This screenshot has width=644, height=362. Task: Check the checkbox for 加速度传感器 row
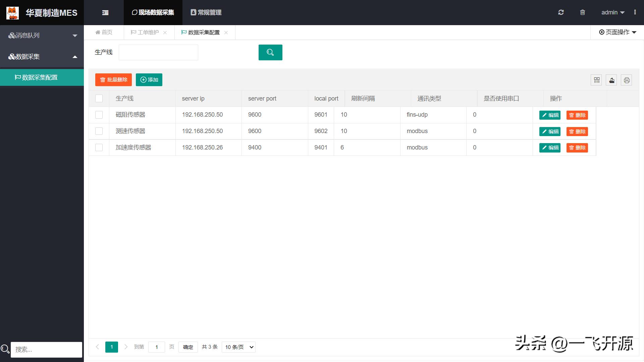[x=99, y=147]
